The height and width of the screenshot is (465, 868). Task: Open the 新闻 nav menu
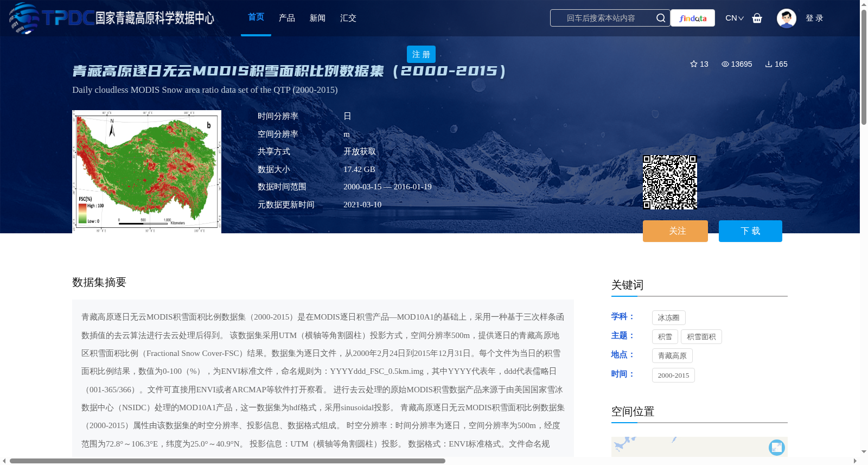tap(317, 18)
